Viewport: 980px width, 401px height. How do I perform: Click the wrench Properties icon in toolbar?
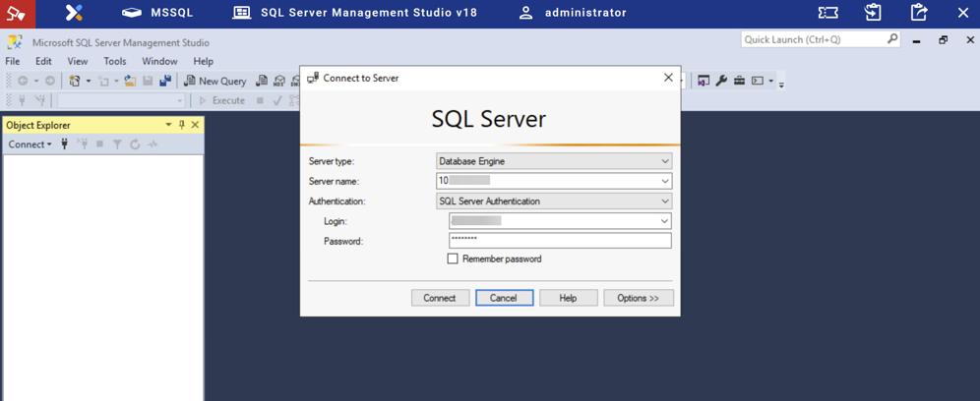tap(721, 82)
